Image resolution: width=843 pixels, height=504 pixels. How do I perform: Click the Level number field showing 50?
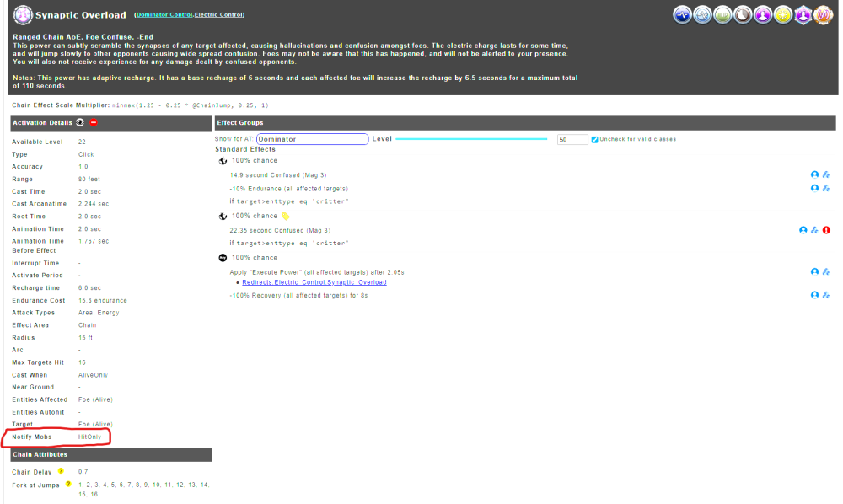572,139
